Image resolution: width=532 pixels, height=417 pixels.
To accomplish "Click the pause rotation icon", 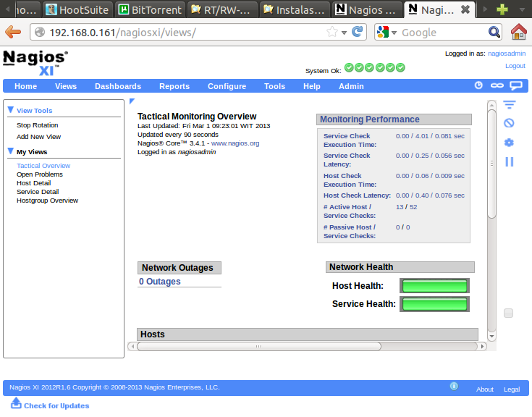I will point(509,162).
